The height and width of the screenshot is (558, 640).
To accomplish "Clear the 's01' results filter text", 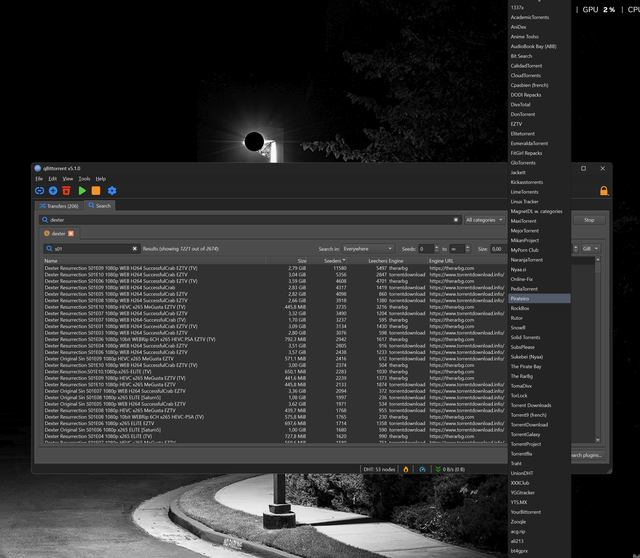I will (135, 249).
